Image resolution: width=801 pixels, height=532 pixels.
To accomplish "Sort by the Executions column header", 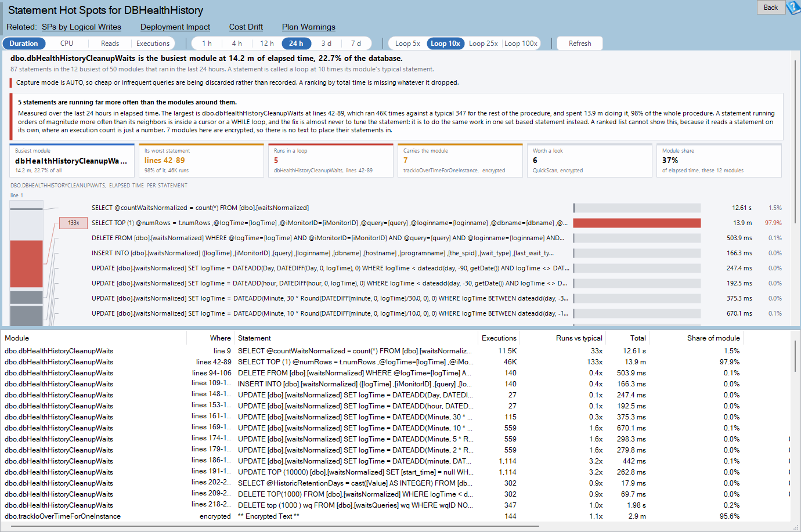I will tap(499, 338).
